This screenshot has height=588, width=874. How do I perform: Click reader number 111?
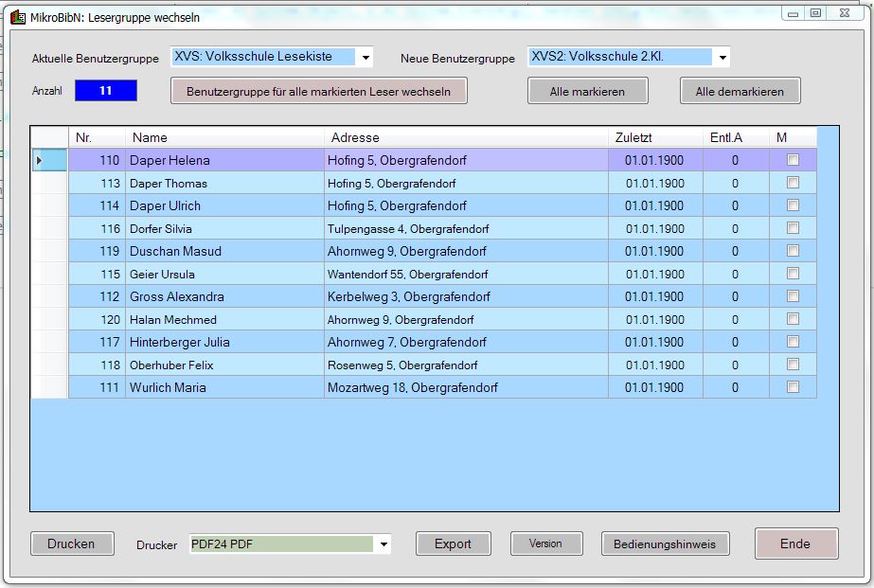point(97,387)
